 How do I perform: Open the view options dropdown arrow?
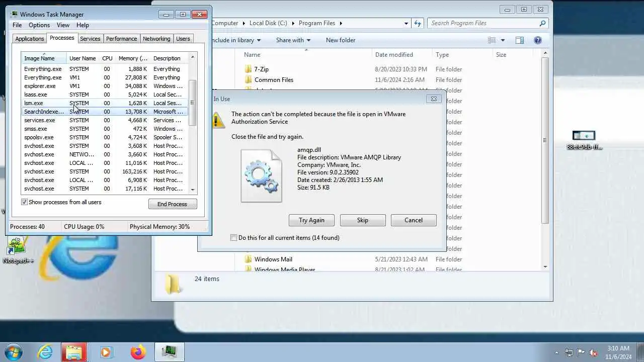coord(503,40)
